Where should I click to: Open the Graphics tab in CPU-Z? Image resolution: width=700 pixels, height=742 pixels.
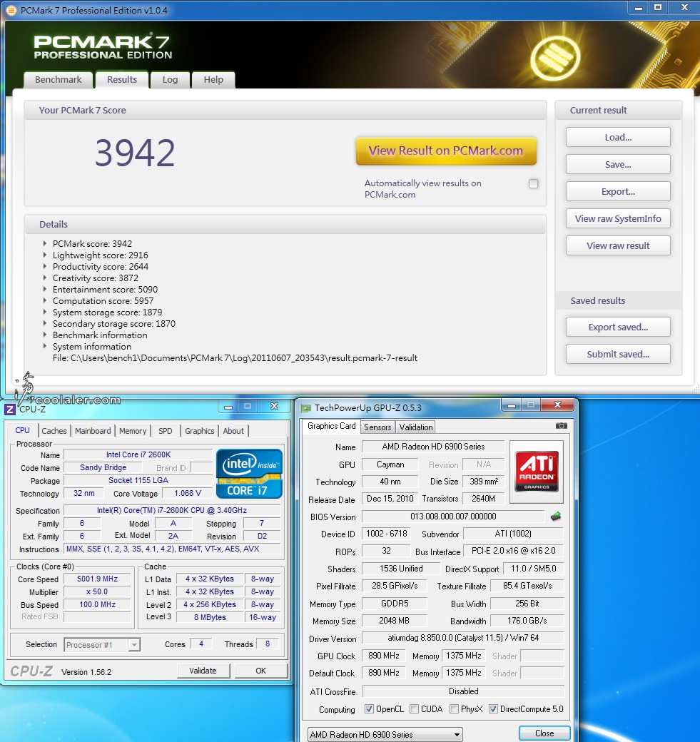199,431
